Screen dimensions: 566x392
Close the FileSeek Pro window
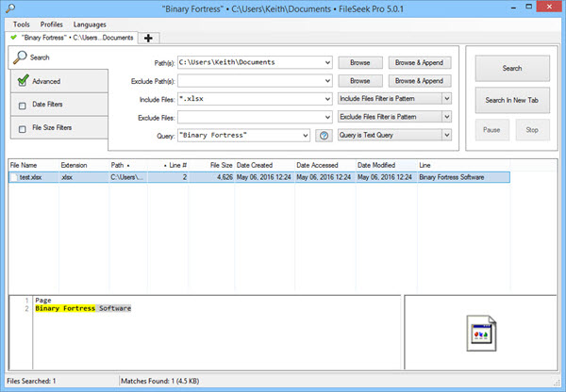(549, 7)
